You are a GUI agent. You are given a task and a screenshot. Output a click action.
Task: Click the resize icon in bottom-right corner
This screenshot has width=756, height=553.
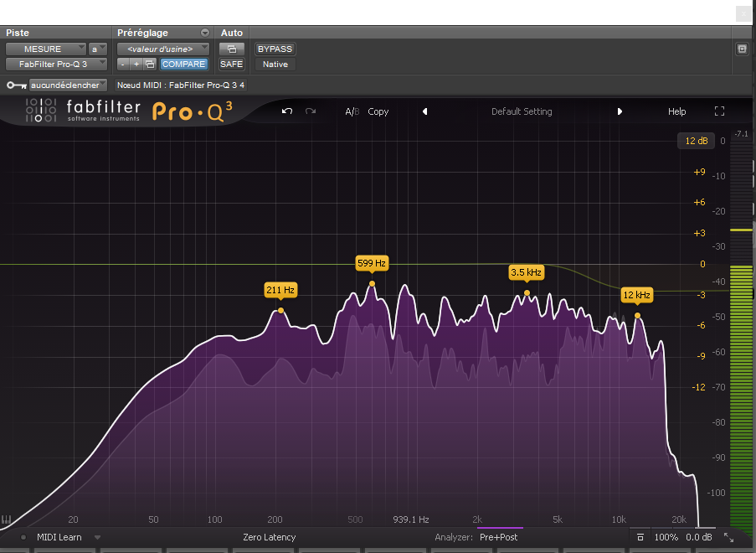coord(728,537)
